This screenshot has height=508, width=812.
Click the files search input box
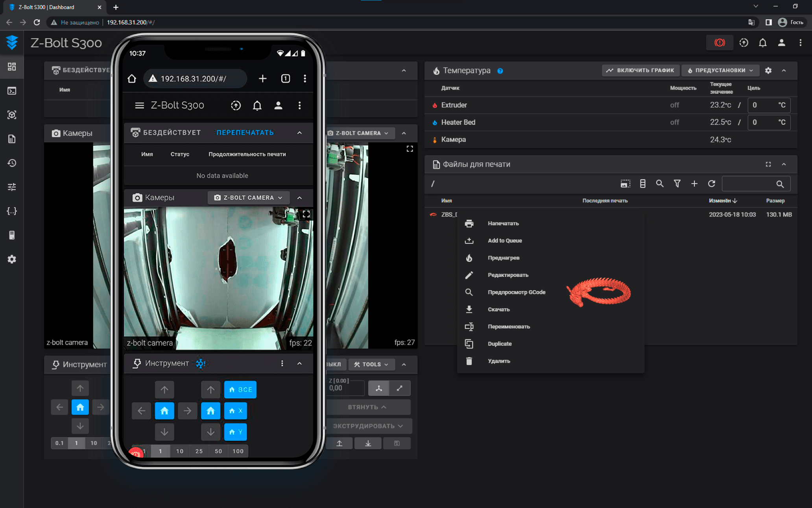755,184
